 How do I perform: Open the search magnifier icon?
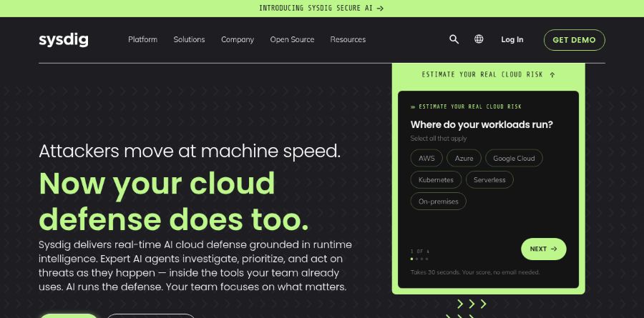(x=454, y=39)
